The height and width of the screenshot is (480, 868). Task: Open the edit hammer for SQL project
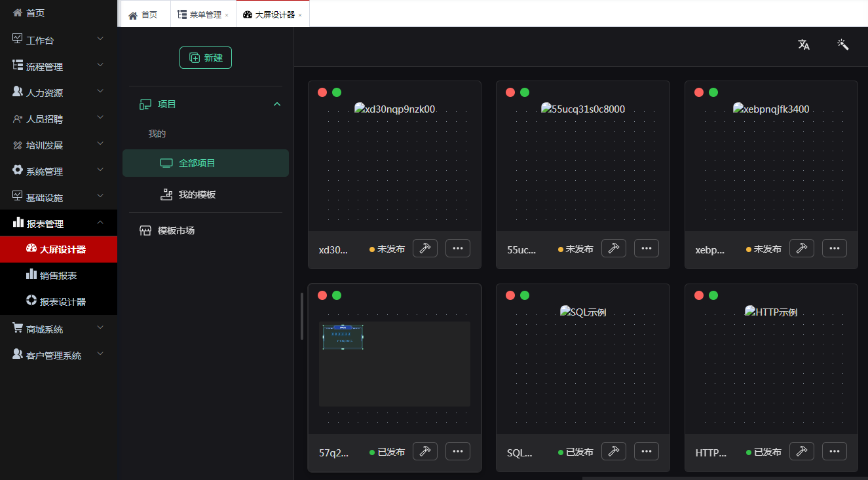pyautogui.click(x=614, y=451)
